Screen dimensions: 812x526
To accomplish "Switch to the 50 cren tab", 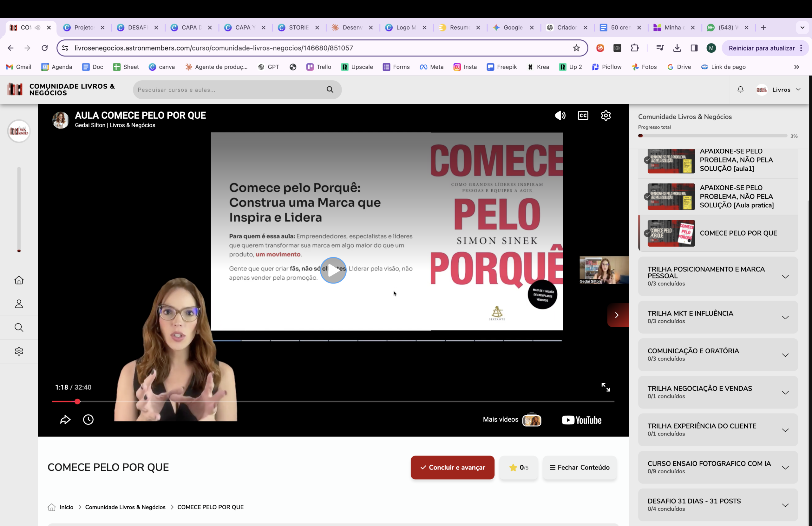I will tap(621, 28).
